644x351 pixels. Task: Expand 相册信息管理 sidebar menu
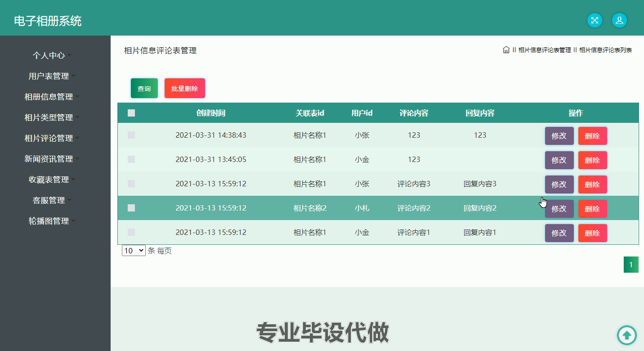pos(52,97)
